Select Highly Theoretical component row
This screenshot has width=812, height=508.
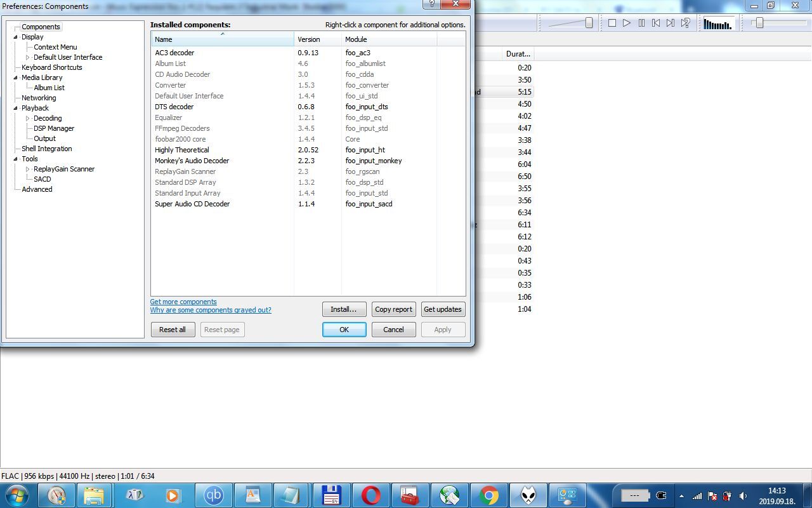click(x=308, y=150)
